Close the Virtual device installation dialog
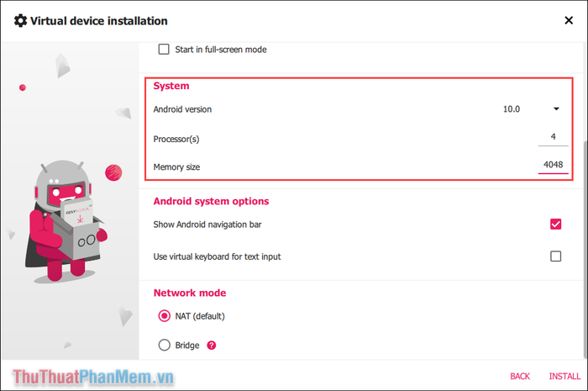Image resolution: width=588 pixels, height=391 pixels. 569,20
